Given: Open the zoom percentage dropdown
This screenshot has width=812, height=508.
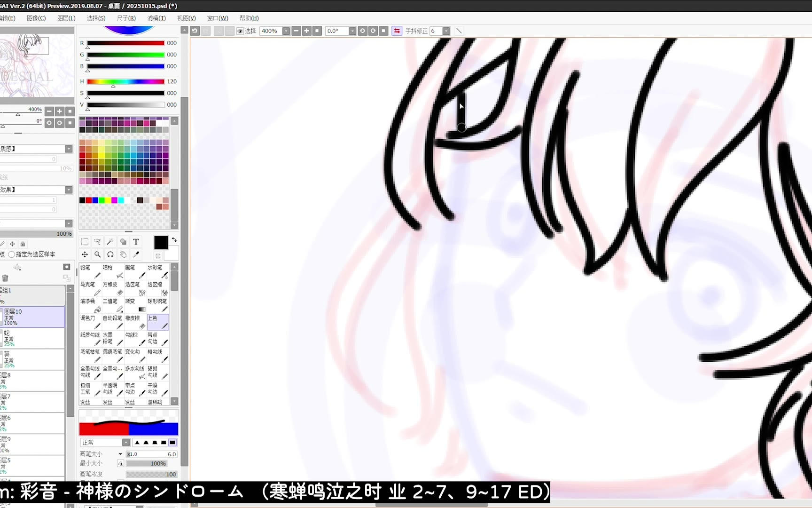Looking at the screenshot, I should tap(286, 31).
